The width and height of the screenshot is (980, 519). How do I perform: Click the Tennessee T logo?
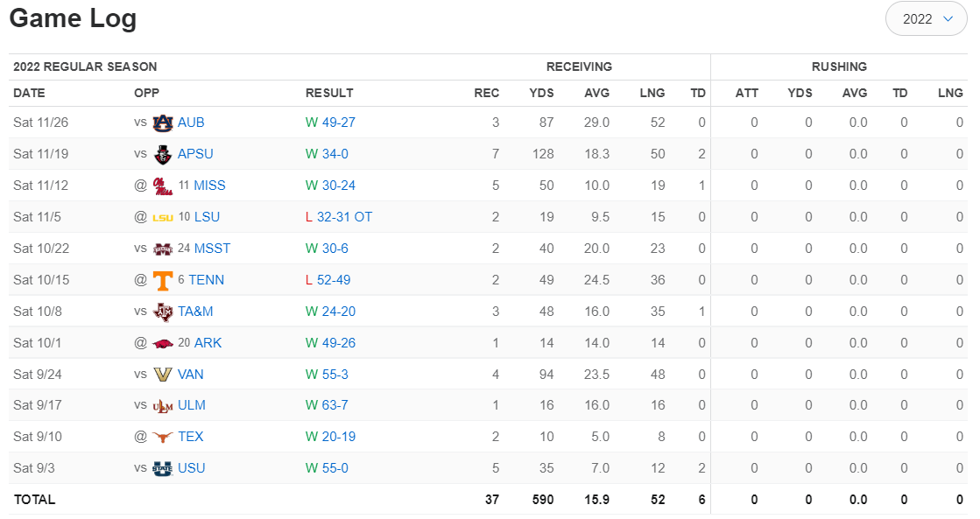click(163, 280)
